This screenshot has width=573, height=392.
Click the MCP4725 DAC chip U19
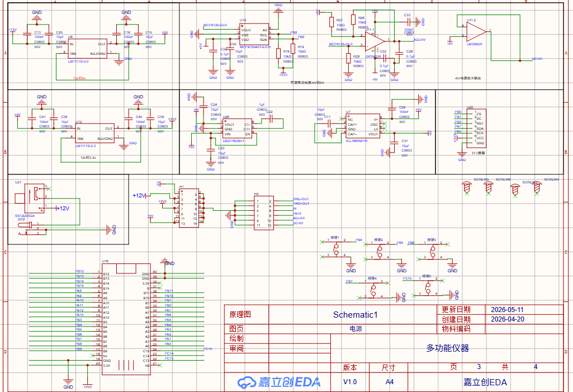pos(254,35)
